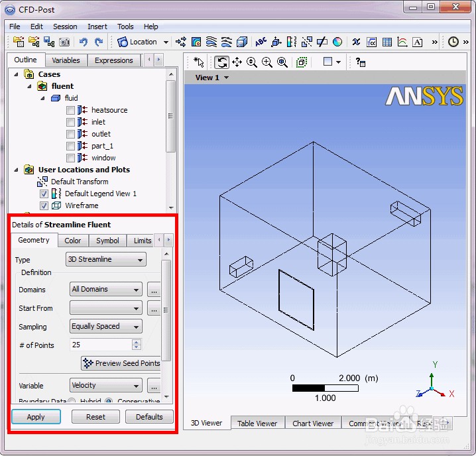Screen dimensions: 476x456
Task: Toggle Highlighting in the viewer toolbar
Action: click(301, 62)
